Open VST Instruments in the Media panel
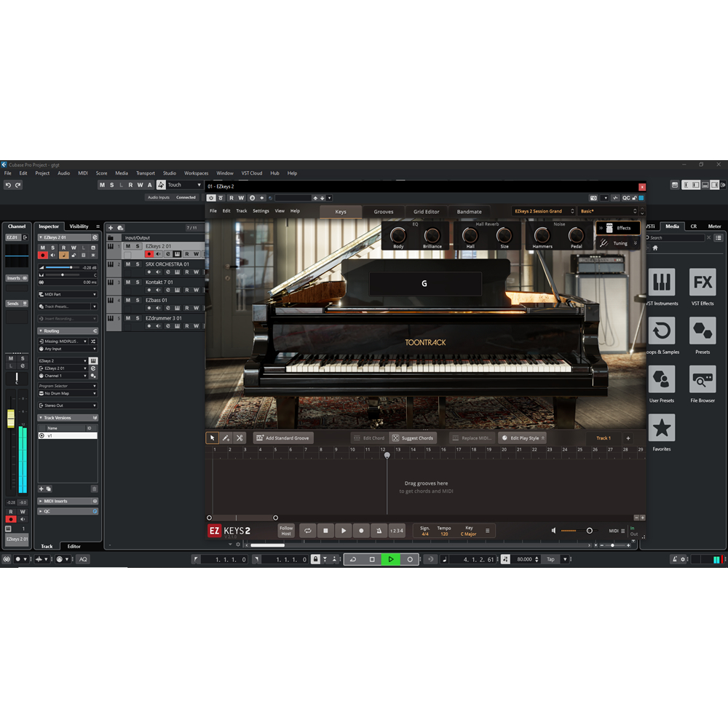The width and height of the screenshot is (728, 728). (662, 282)
